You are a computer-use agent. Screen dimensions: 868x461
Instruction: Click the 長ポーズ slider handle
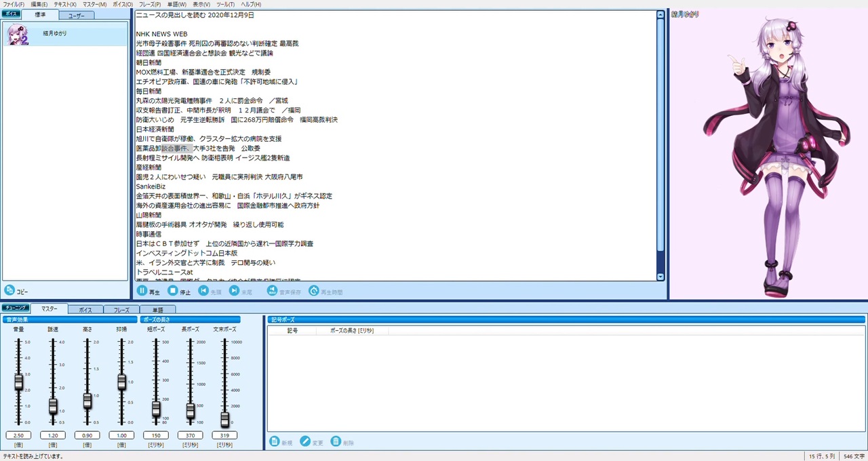pyautogui.click(x=191, y=411)
